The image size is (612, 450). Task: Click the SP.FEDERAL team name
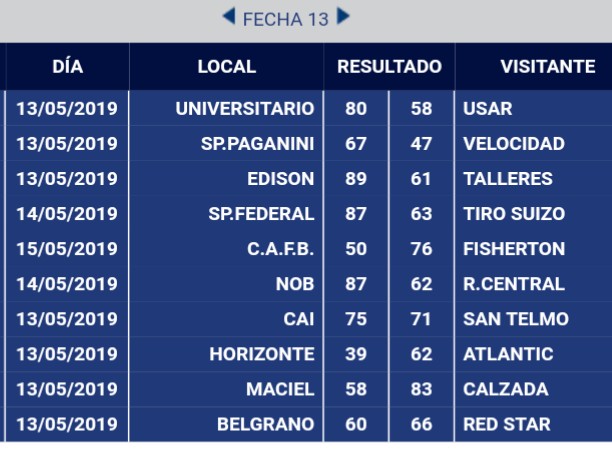click(x=261, y=214)
